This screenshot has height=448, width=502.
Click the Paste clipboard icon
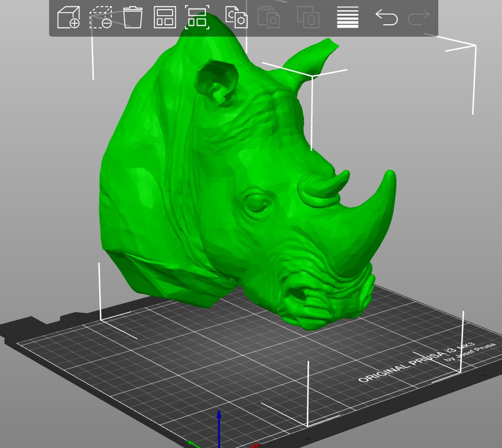(269, 17)
